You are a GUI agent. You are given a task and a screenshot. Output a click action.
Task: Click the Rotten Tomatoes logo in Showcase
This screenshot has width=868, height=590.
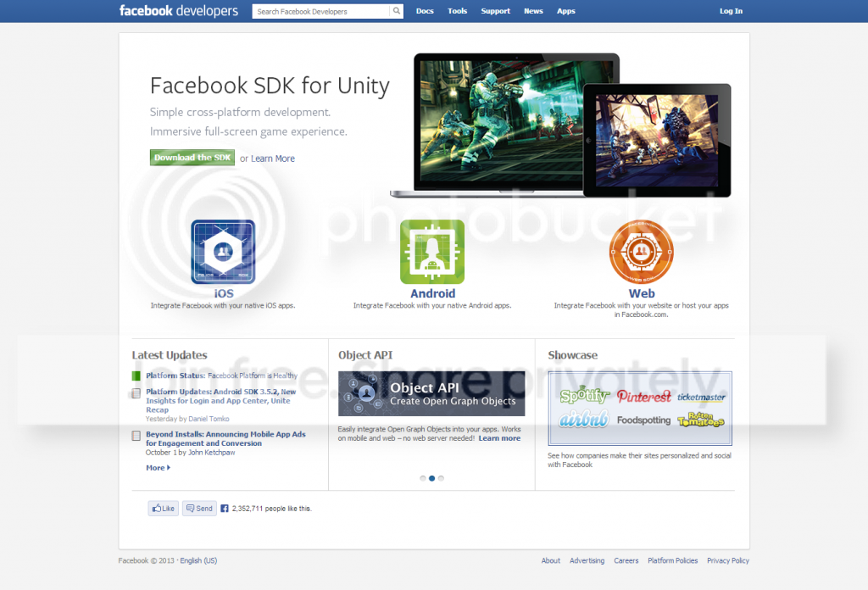tap(701, 420)
